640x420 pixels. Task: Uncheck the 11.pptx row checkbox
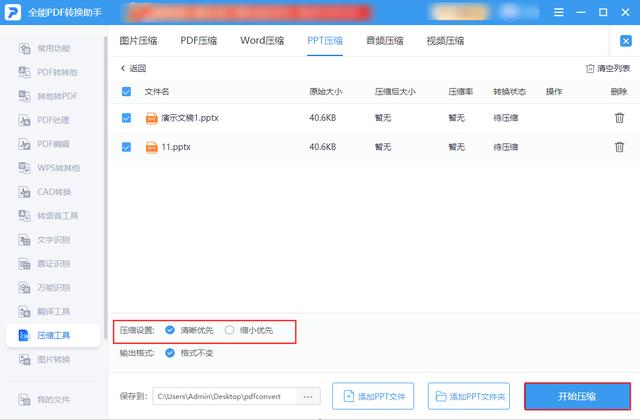pyautogui.click(x=127, y=147)
